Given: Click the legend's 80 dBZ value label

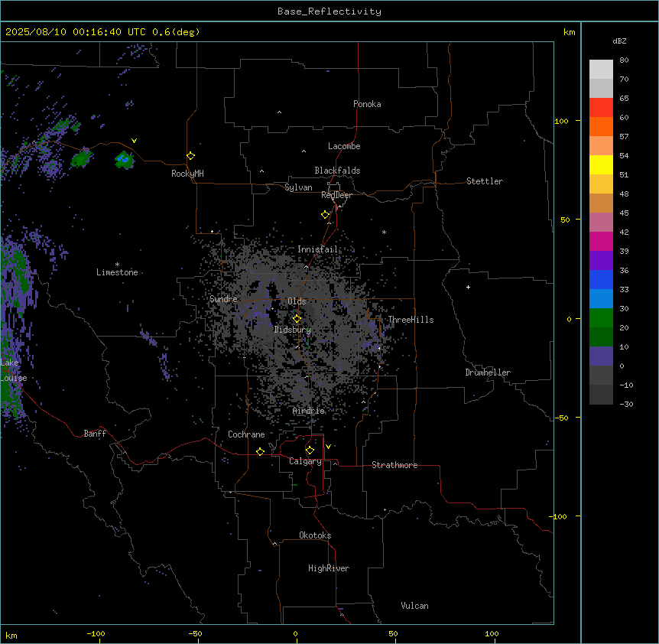Looking at the screenshot, I should coord(624,60).
